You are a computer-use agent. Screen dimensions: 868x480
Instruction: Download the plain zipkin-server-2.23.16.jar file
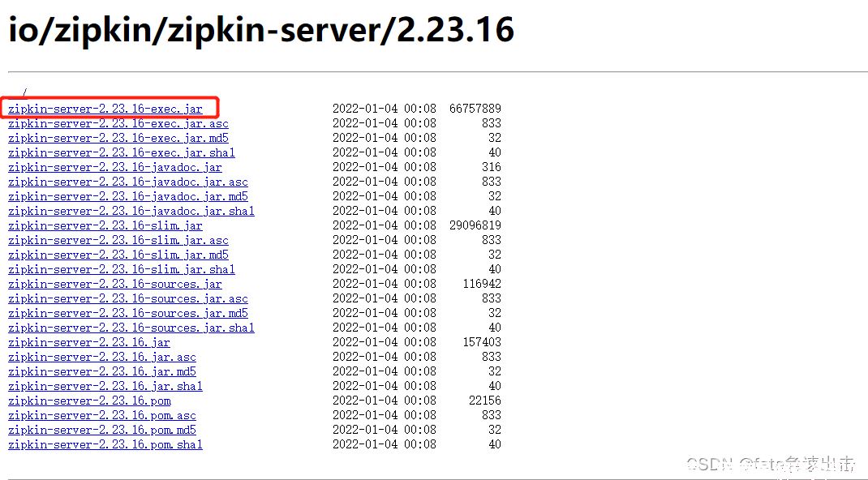coord(88,342)
